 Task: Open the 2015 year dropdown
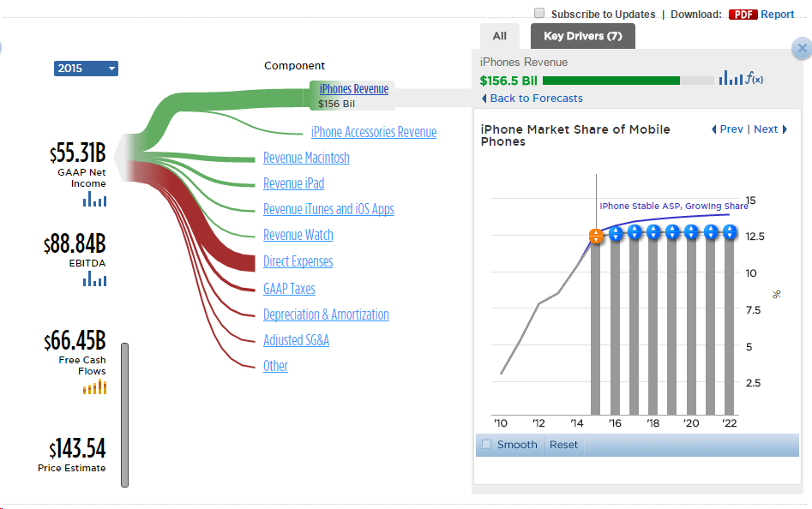tap(86, 69)
